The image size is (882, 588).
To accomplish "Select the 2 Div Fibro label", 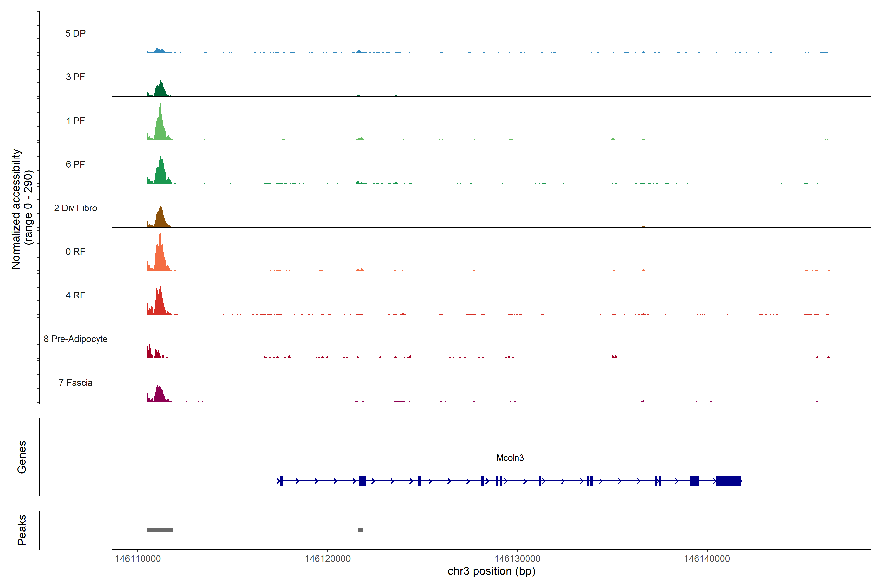I will [x=75, y=208].
